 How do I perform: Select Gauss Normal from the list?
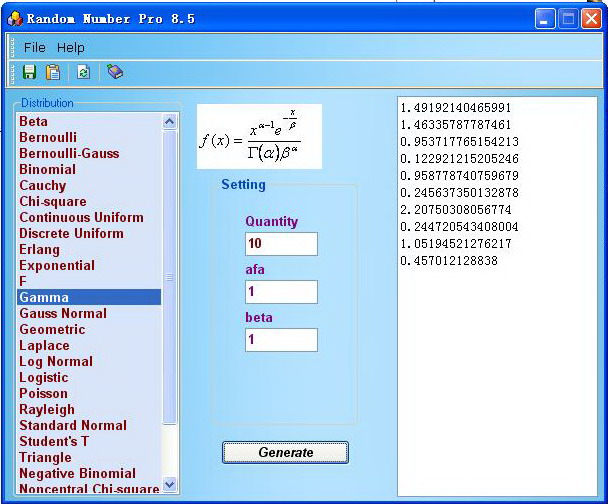tap(63, 313)
